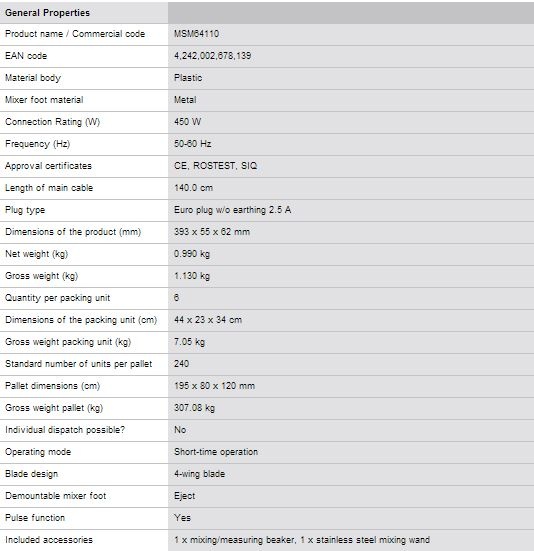Select the 450 W connection rating
534x551 pixels.
[x=187, y=122]
